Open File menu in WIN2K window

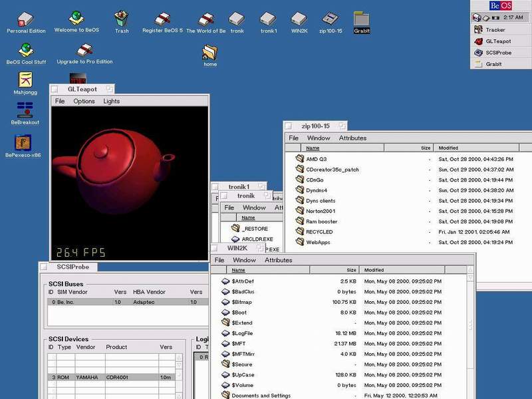(219, 260)
